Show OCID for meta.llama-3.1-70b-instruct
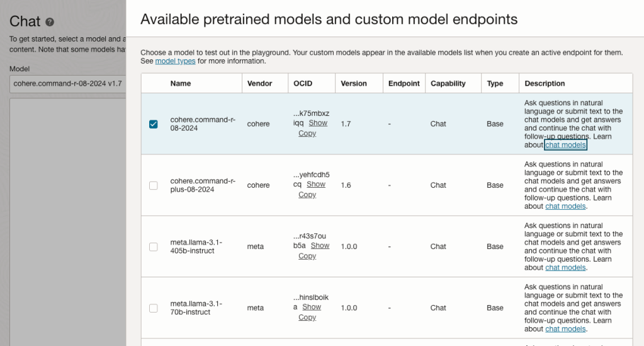 point(312,307)
